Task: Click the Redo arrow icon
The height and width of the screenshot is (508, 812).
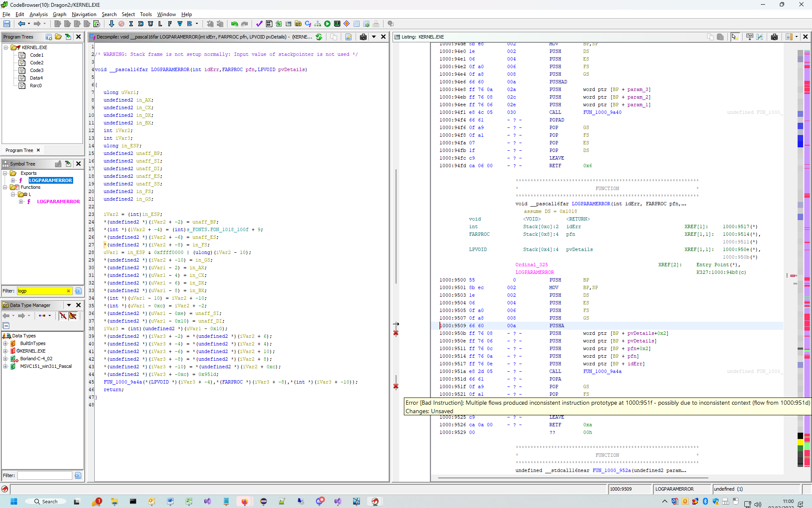Action: 244,24
